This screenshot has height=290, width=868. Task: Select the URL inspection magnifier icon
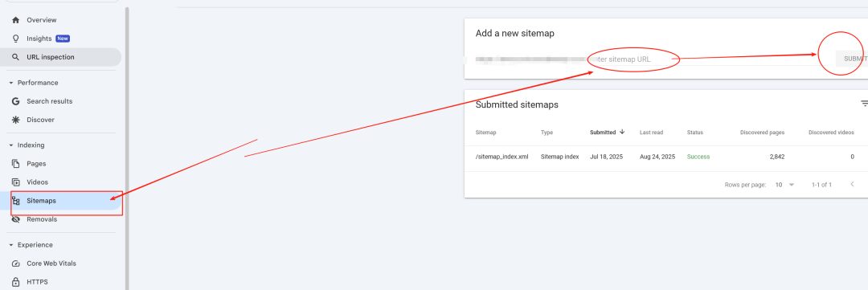coord(15,57)
